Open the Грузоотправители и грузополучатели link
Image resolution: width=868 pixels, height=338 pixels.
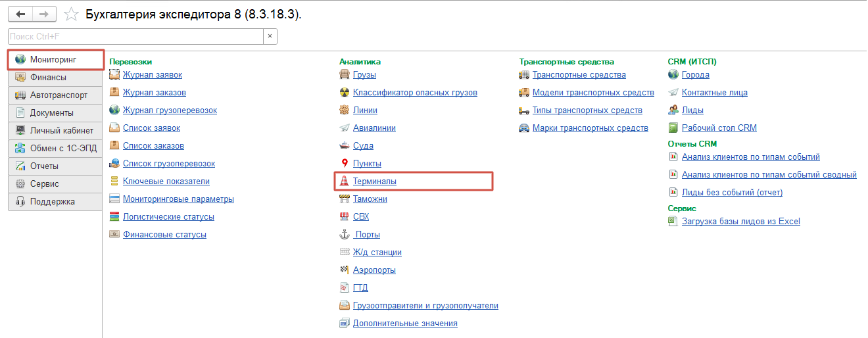[x=425, y=306]
